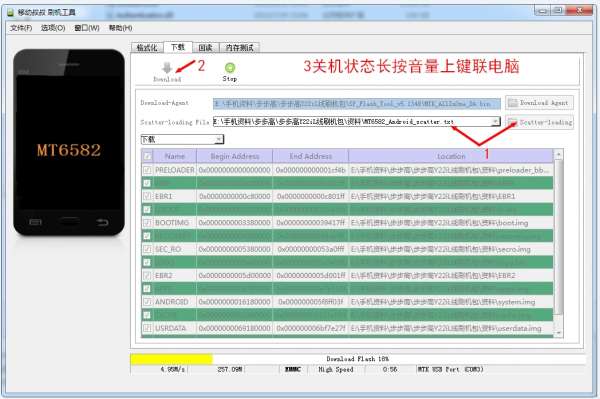The height and width of the screenshot is (399, 600).
Task: Toggle the green row checkbox below PRELOADER
Action: tap(147, 183)
